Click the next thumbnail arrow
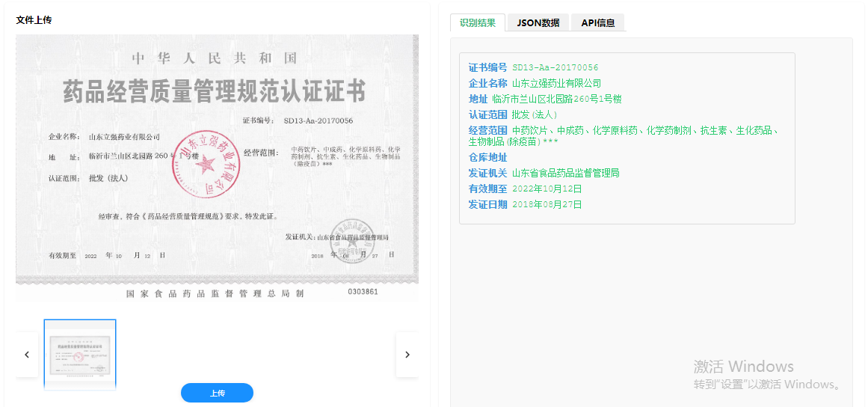This screenshot has width=868, height=407. 407,355
